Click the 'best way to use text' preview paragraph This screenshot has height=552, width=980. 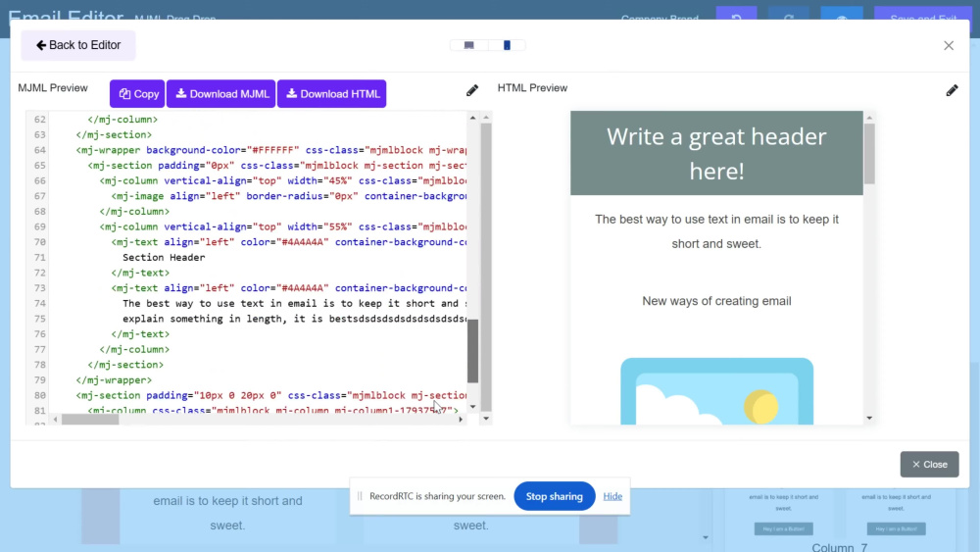click(716, 231)
